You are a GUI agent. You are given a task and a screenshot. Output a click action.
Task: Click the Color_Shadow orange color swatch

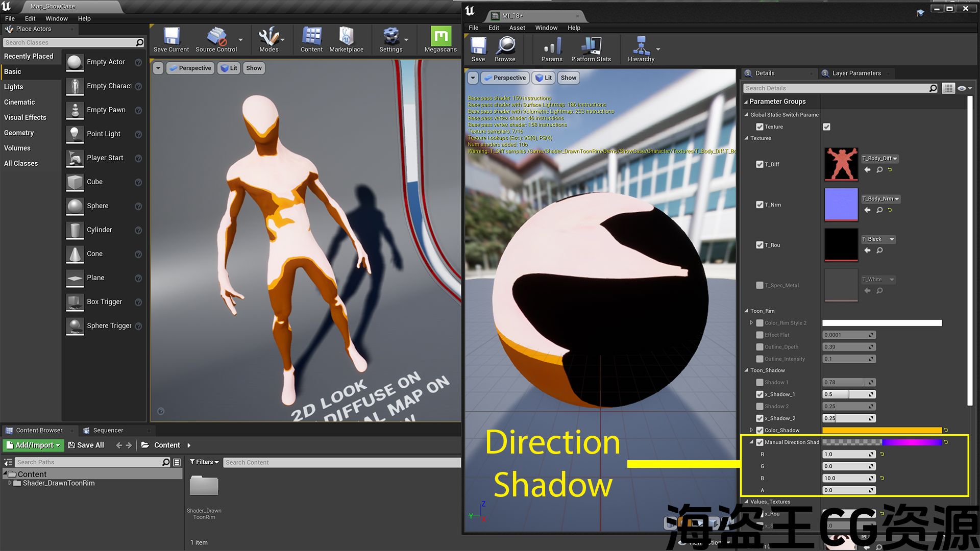(881, 430)
